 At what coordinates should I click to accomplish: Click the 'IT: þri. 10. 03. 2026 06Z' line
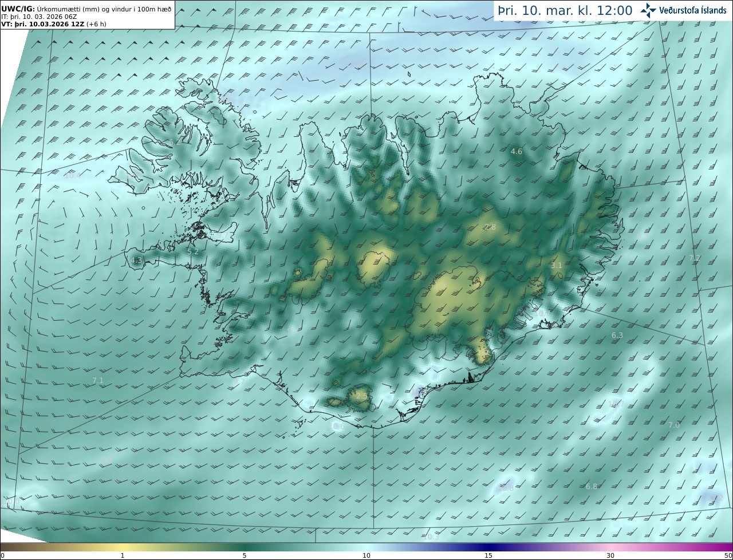tap(39, 17)
